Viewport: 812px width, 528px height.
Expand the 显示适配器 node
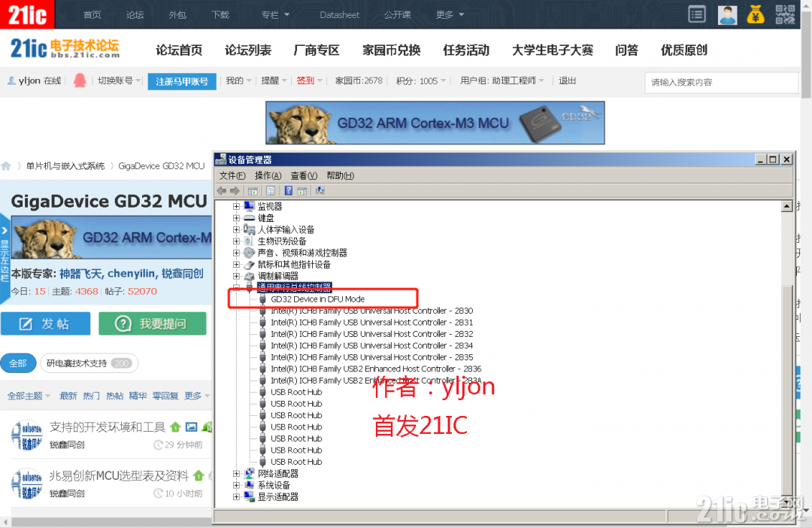pyautogui.click(x=236, y=497)
